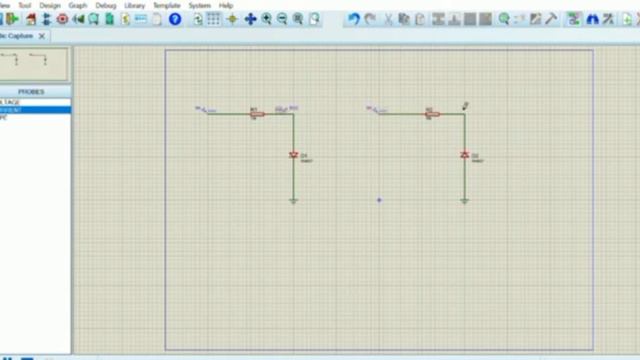Add a new sheet icon
Screen dimensions: 640x360
click(627, 19)
